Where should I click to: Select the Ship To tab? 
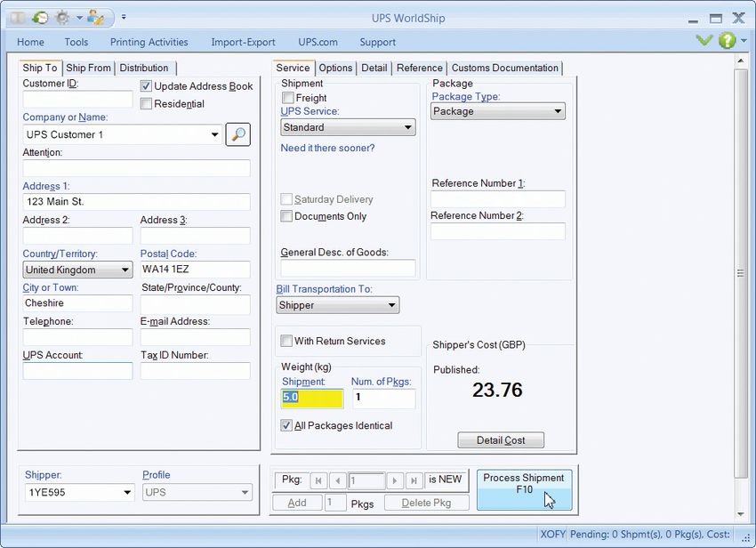[x=40, y=68]
